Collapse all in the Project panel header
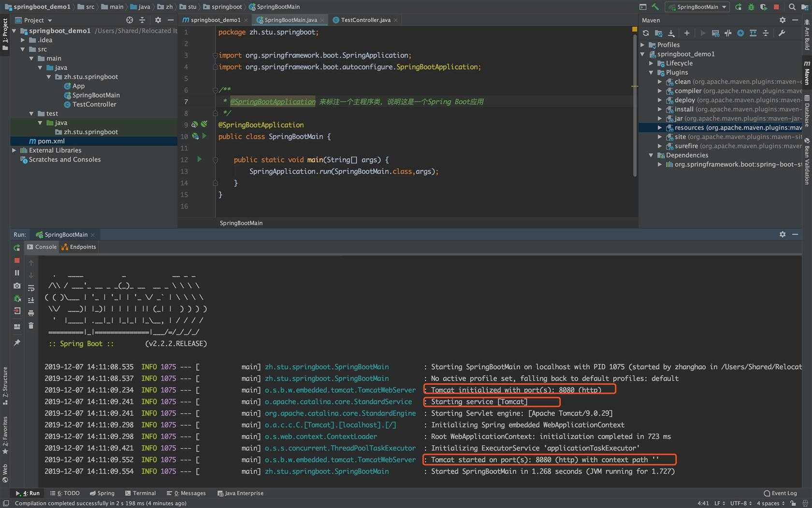Screen dimensions: 812x508 142,20
